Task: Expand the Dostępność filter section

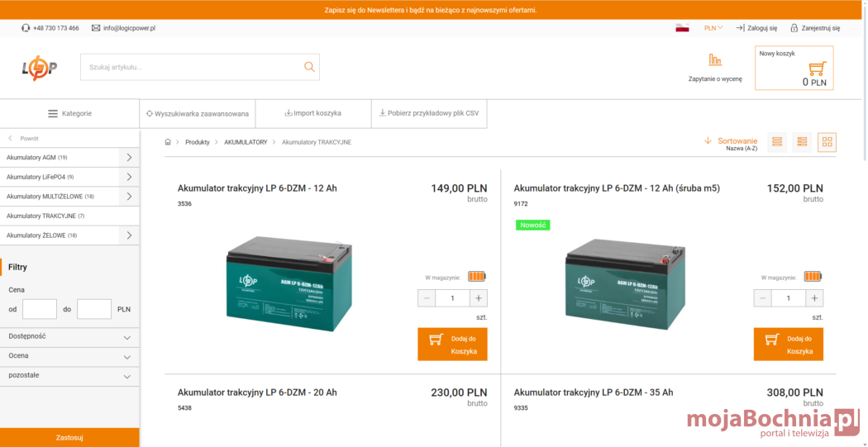Action: [69, 337]
